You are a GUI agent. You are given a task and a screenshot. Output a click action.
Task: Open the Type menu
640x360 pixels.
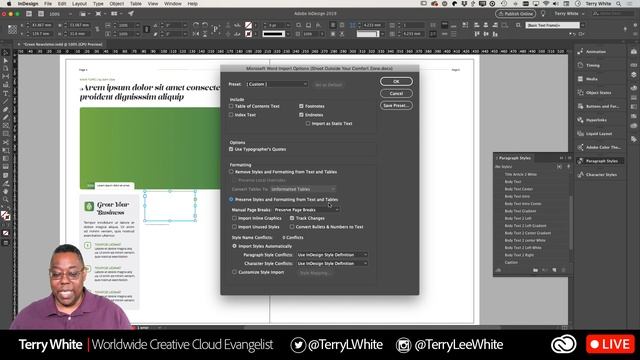[x=98, y=4]
